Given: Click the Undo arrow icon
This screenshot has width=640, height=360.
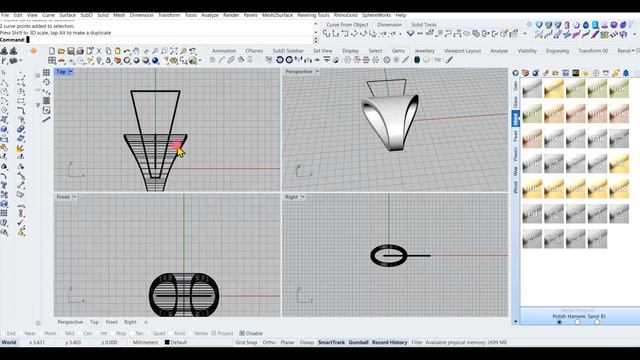Looking at the screenshot, I should click(x=127, y=51).
